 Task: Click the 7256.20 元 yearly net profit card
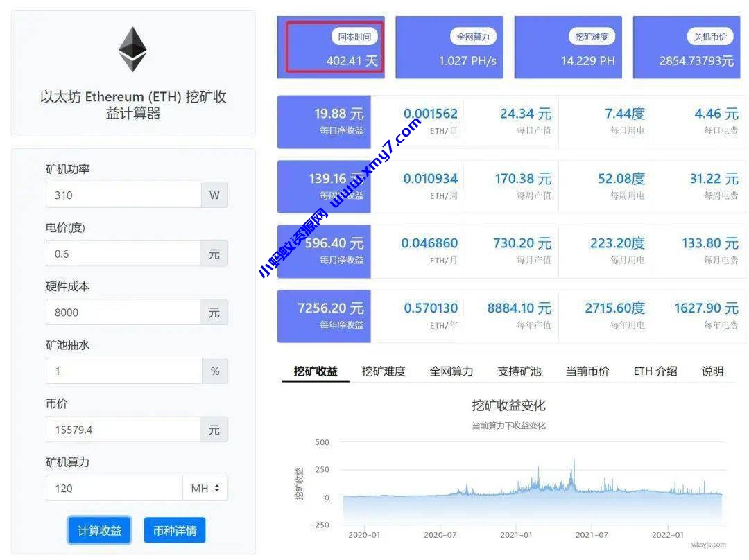coord(324,316)
